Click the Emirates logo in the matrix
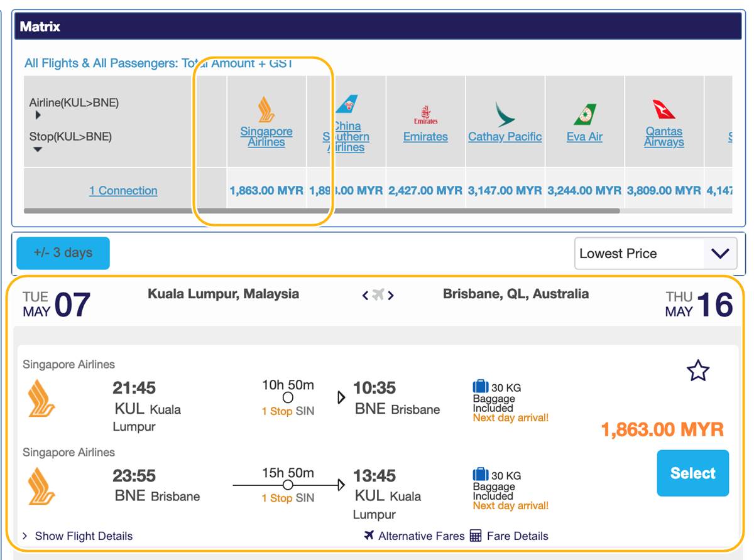754x560 pixels. [x=425, y=115]
